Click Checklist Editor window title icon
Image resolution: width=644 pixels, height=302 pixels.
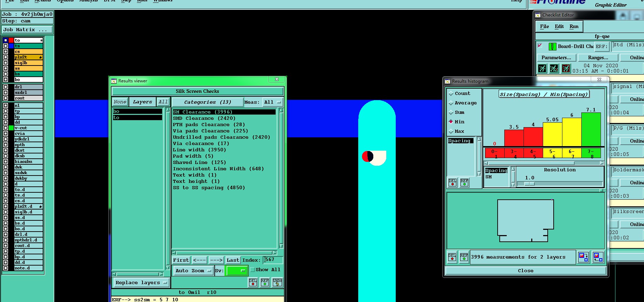[538, 15]
